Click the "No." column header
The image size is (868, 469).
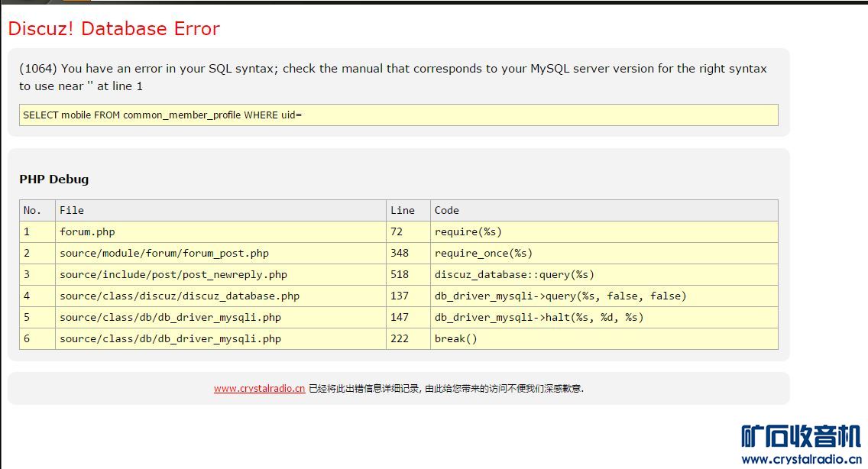tap(37, 210)
